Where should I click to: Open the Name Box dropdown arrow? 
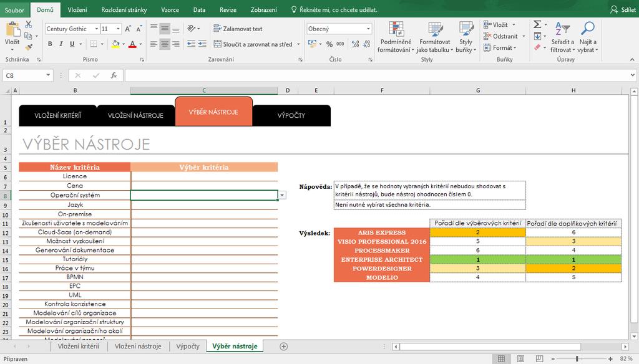[48, 75]
